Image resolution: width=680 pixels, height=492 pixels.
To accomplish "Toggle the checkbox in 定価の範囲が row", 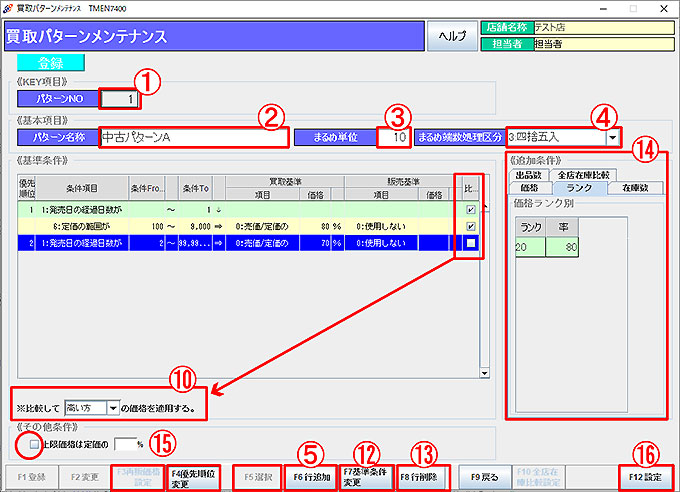I will pos(471,226).
